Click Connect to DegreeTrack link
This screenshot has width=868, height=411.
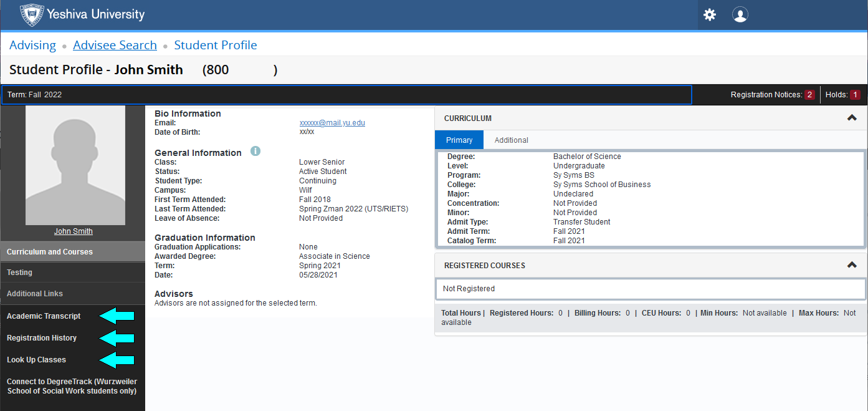point(72,386)
